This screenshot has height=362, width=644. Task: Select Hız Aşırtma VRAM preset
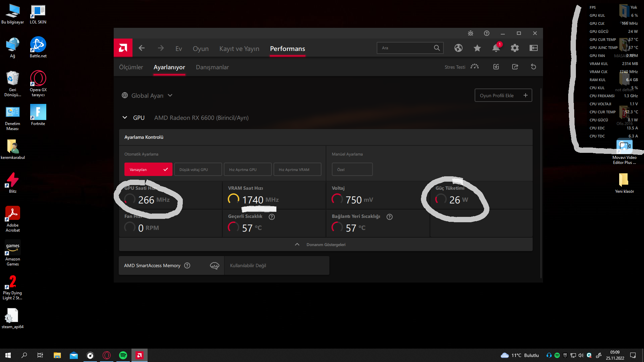click(x=297, y=170)
